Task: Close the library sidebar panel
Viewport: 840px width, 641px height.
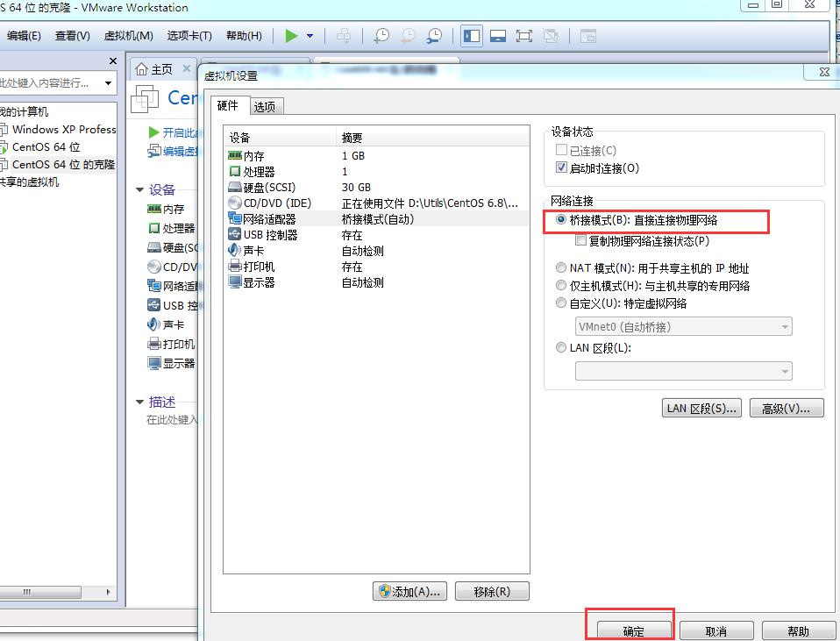Action: coord(112,61)
